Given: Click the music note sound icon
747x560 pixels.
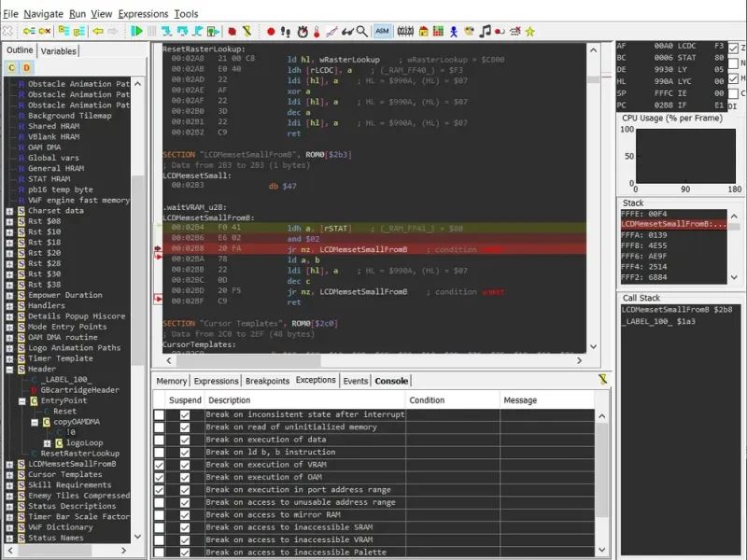Looking at the screenshot, I should [x=485, y=31].
